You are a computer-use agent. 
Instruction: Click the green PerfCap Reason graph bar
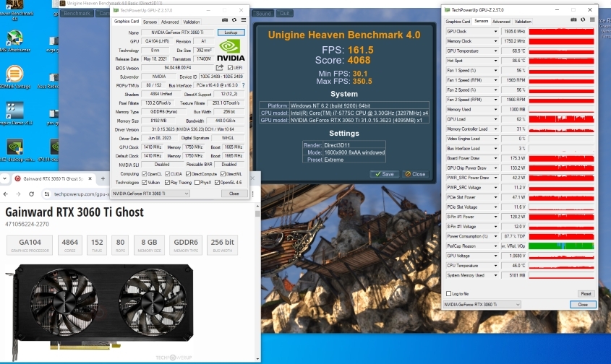tap(561, 246)
